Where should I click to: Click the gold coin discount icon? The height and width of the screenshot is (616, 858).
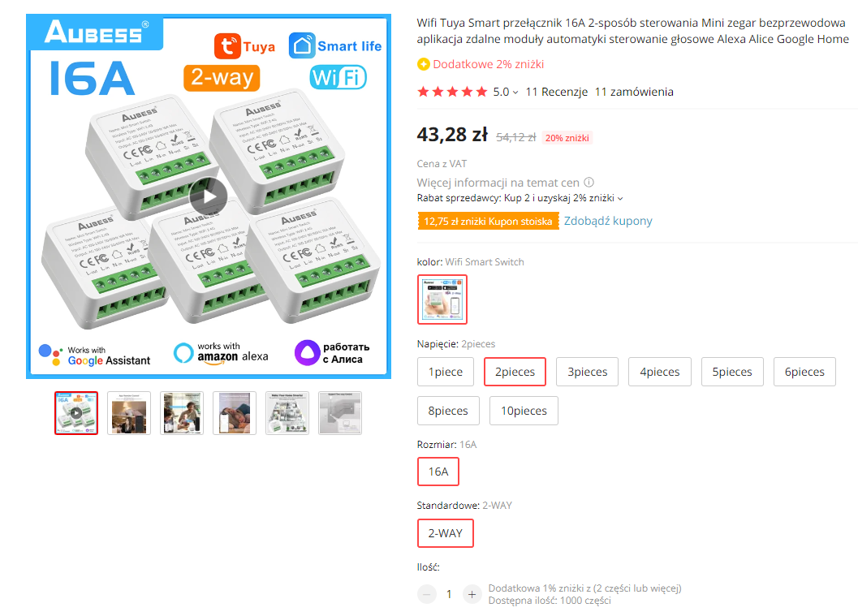pos(424,65)
